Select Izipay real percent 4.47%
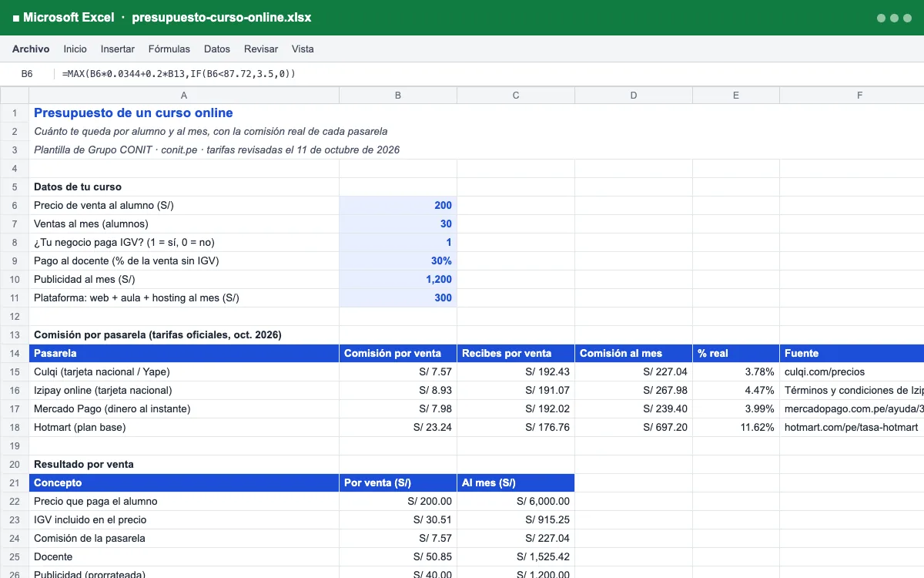 pyautogui.click(x=736, y=390)
